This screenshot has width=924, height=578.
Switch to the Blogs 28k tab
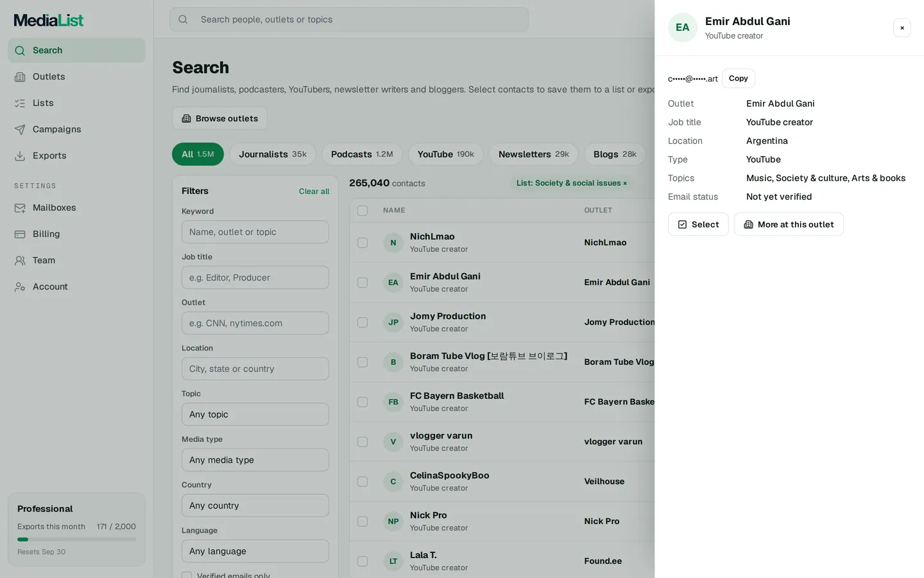pyautogui.click(x=615, y=154)
